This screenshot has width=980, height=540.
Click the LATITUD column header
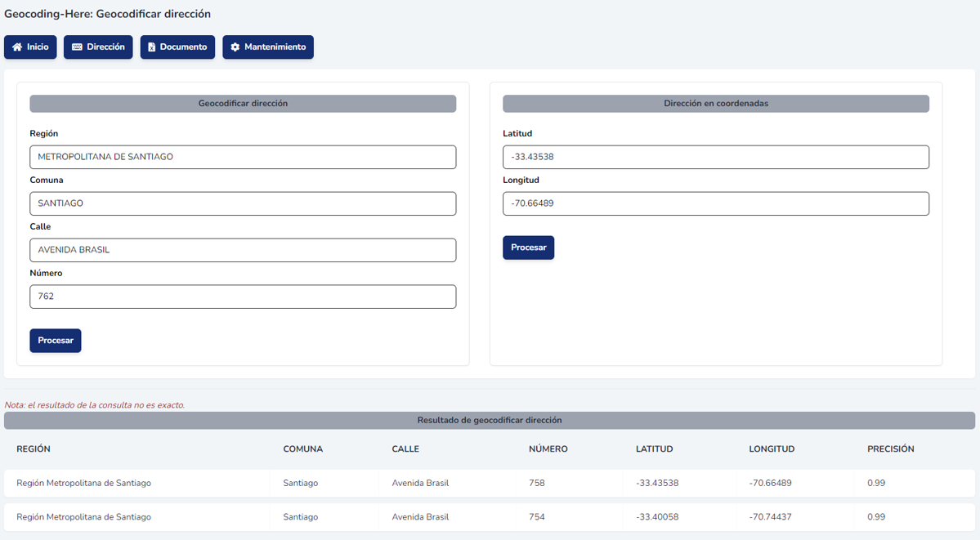point(654,449)
